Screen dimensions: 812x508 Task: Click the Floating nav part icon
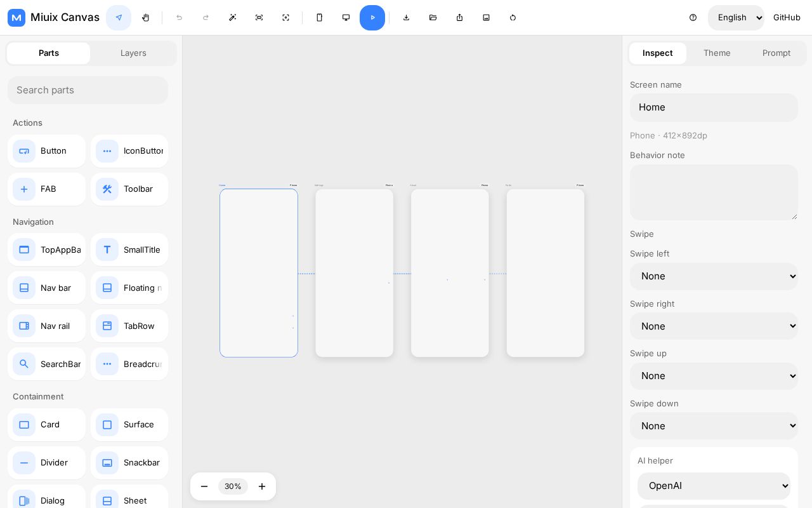107,288
